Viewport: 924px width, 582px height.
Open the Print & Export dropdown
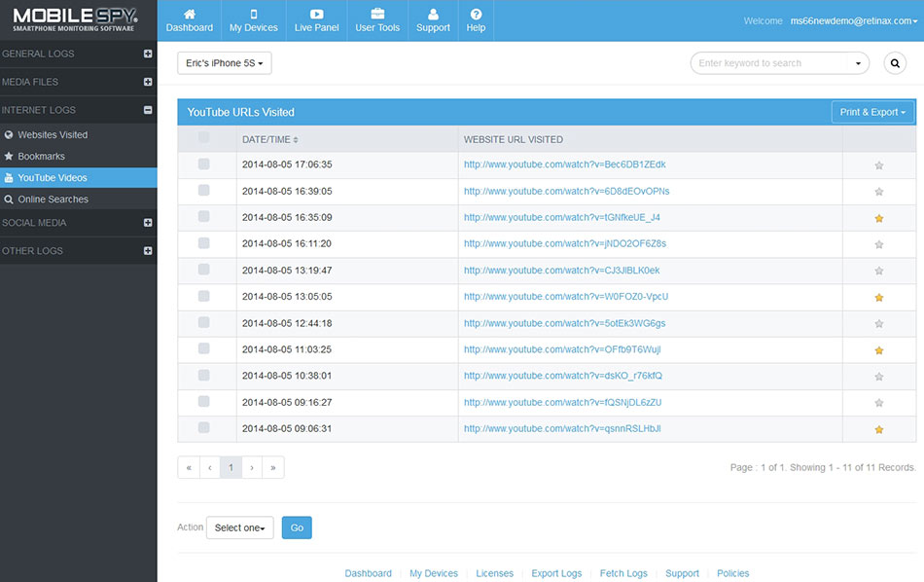(872, 112)
